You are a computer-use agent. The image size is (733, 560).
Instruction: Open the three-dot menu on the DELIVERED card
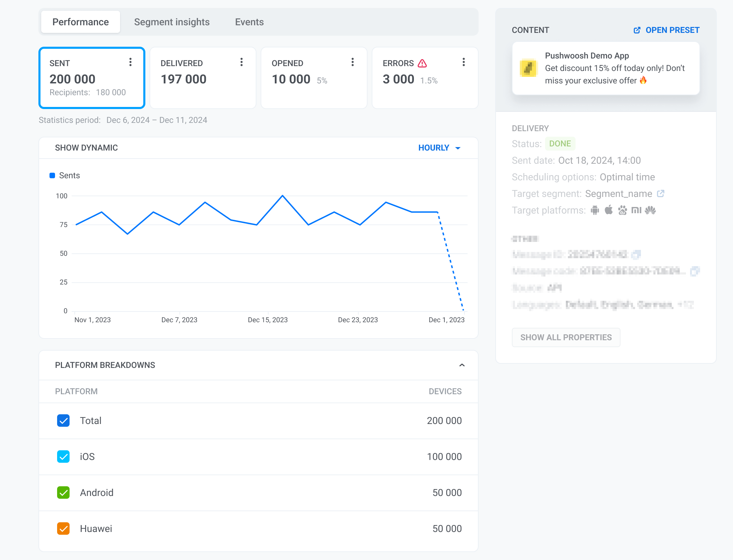pos(242,62)
